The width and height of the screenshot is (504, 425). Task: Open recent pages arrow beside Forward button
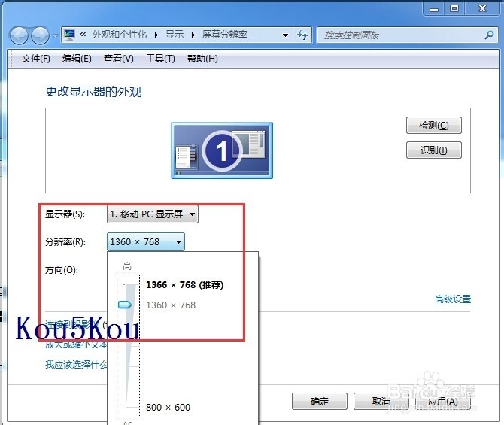coord(55,35)
